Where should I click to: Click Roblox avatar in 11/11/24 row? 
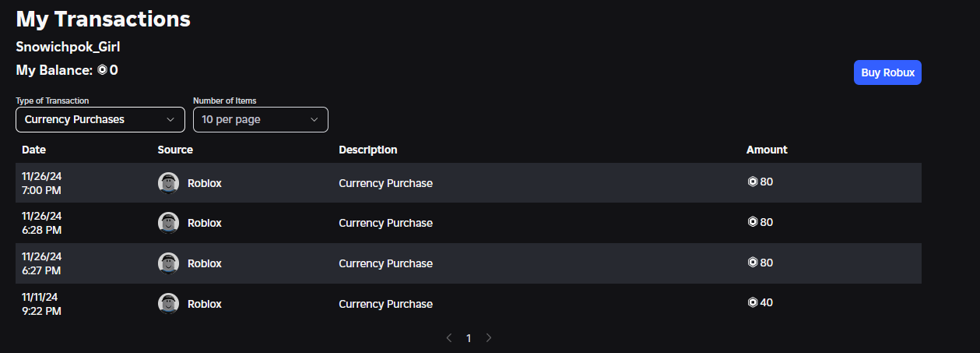click(x=168, y=304)
